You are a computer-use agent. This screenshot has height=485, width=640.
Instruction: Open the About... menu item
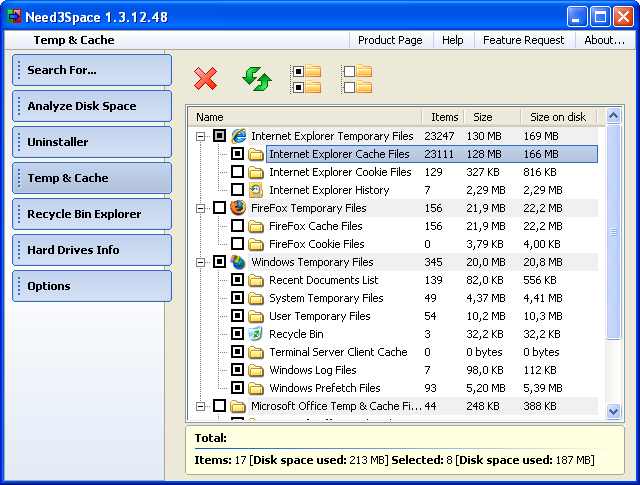(x=604, y=40)
